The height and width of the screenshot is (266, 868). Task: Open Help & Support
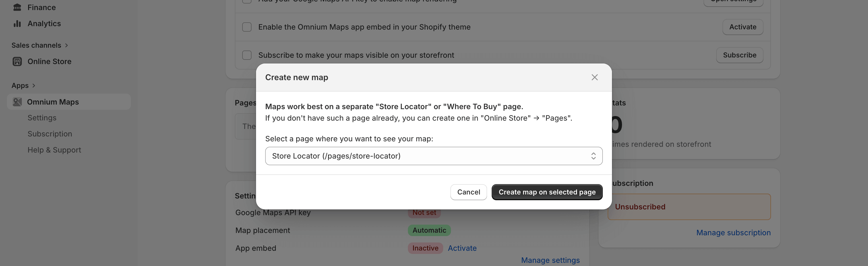54,150
